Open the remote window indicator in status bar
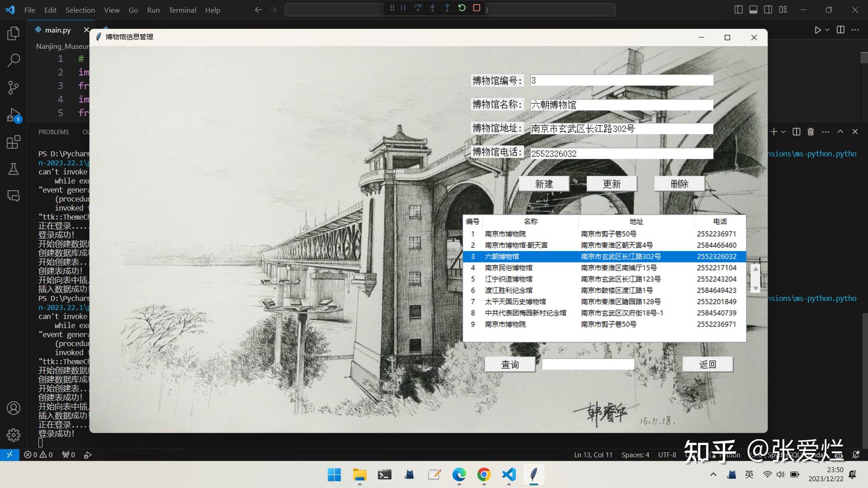 pos(9,455)
